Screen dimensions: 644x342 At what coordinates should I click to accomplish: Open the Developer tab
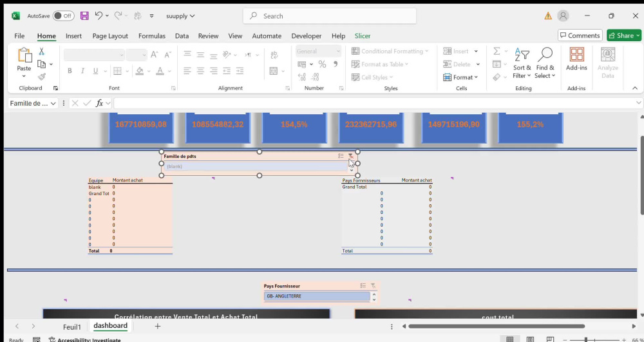pos(307,35)
